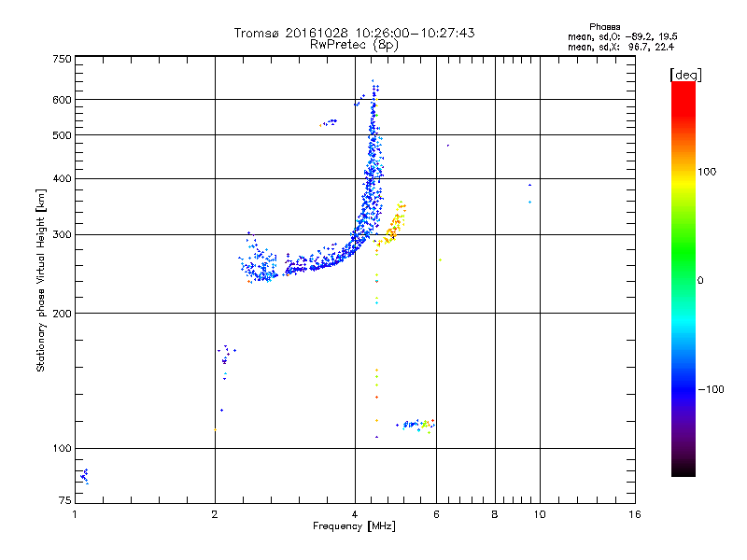Click the x-axis tick label '2'
This screenshot has width=747, height=560.
click(x=215, y=514)
